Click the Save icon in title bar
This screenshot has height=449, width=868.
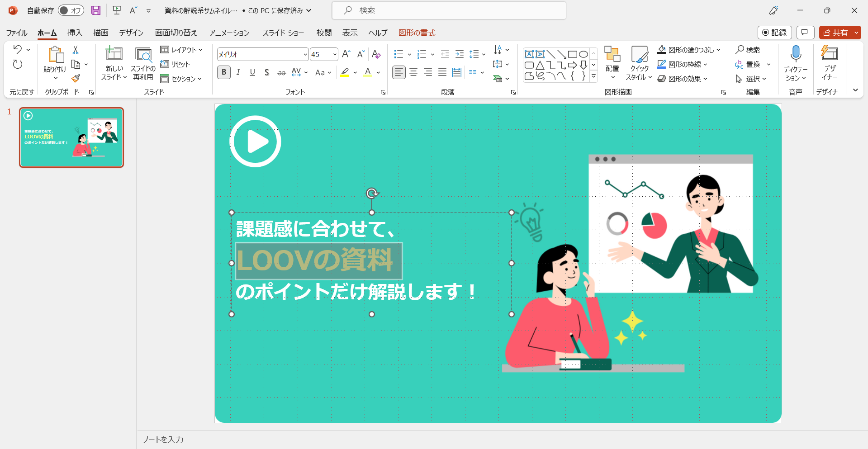[x=96, y=10]
